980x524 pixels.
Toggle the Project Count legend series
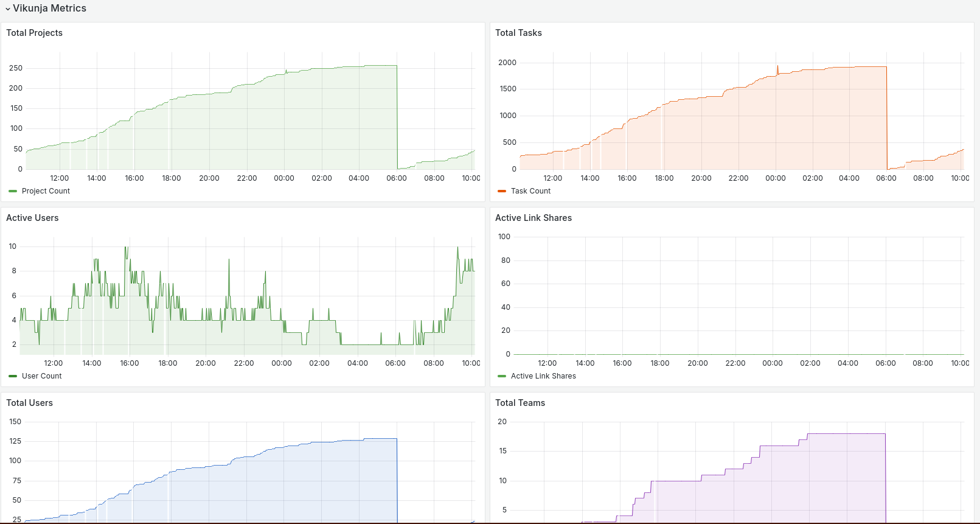coord(46,191)
